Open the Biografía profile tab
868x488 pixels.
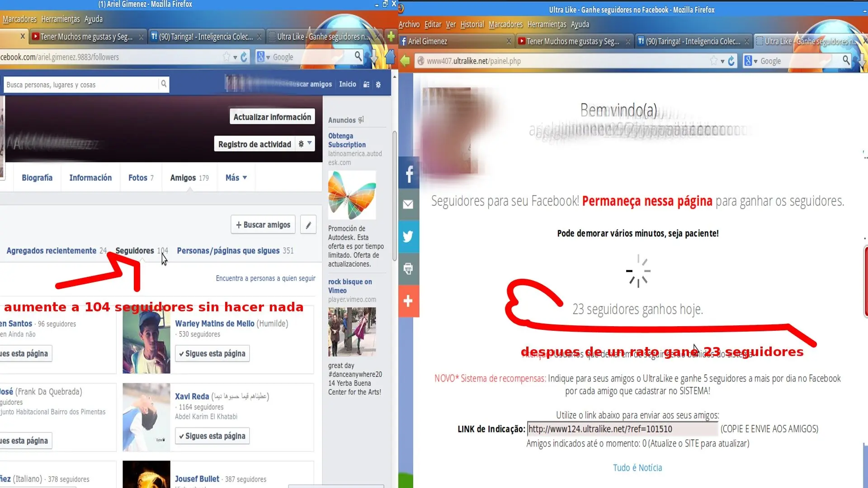(37, 178)
